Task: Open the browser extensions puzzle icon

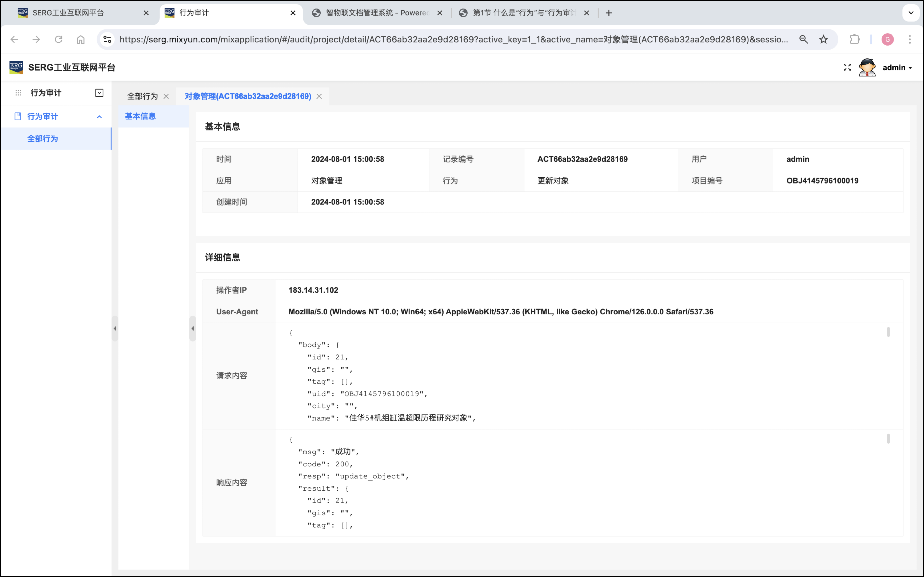Action: (x=854, y=39)
